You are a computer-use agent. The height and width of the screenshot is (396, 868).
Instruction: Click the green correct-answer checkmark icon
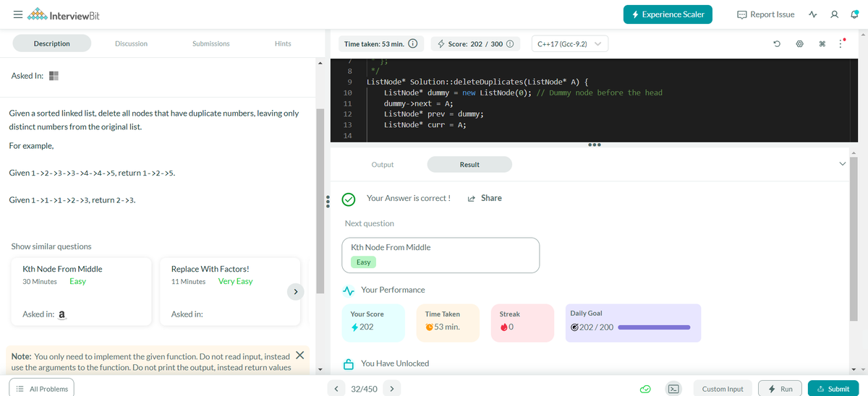[x=349, y=199]
